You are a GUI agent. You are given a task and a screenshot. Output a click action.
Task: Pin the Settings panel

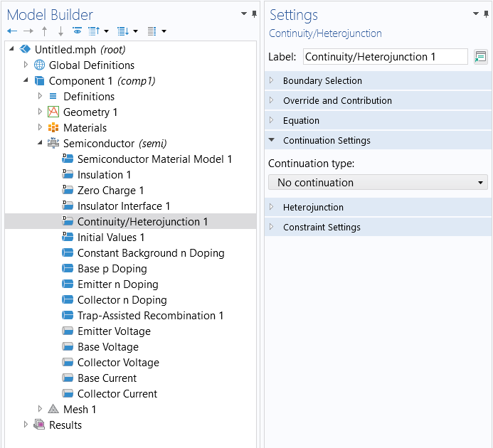[x=486, y=14]
